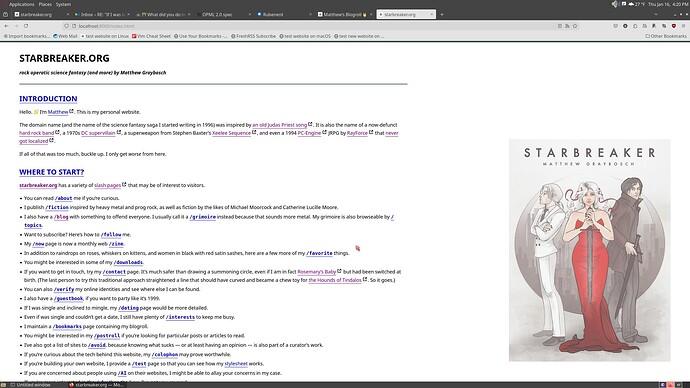Open the stylesheet link
Screen dimensions: 690x388
(x=236, y=364)
